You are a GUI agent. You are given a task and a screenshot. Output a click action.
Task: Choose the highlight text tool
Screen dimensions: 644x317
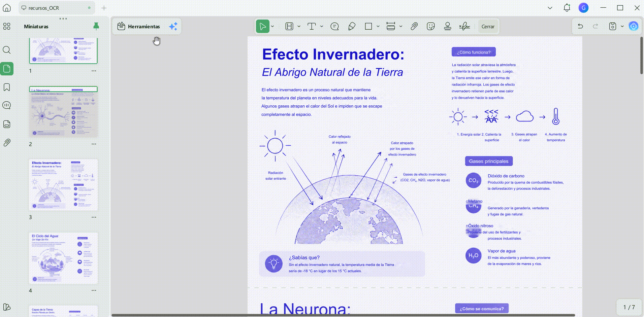[289, 26]
